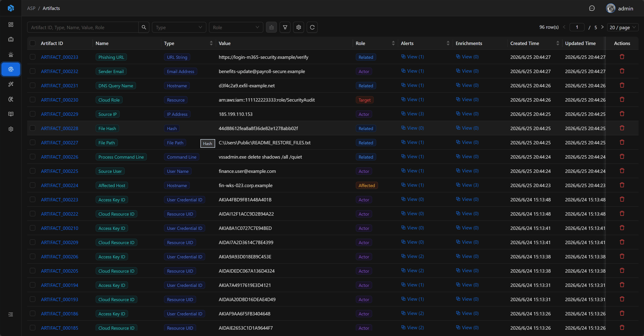Go to the previous page arrow
Screen dimensions: 644x336
(564, 27)
